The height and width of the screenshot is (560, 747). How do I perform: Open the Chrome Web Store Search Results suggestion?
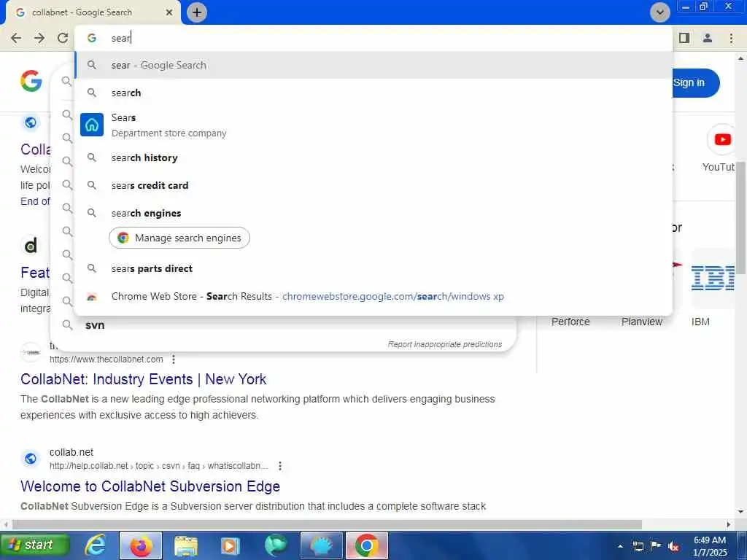pyautogui.click(x=373, y=296)
